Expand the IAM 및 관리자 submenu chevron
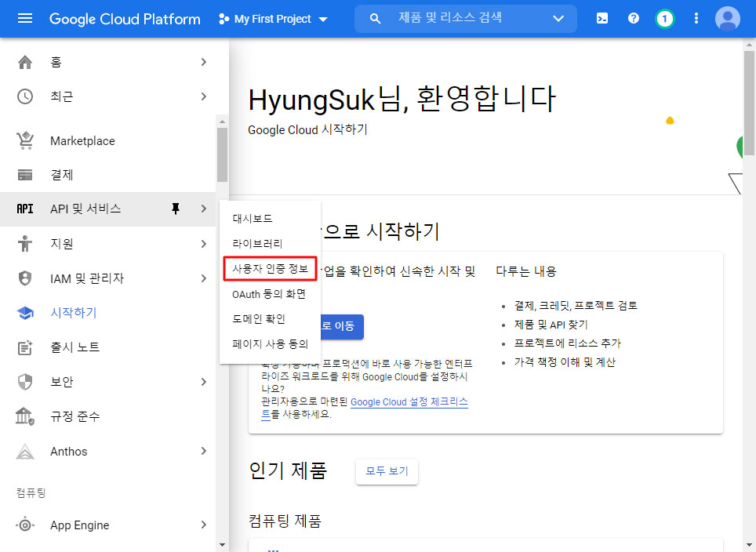 point(204,278)
